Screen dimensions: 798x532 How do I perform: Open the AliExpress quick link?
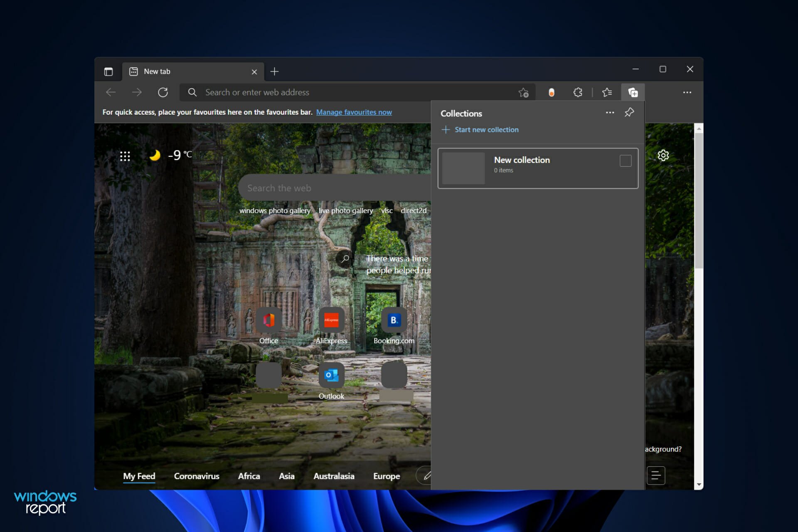tap(331, 327)
